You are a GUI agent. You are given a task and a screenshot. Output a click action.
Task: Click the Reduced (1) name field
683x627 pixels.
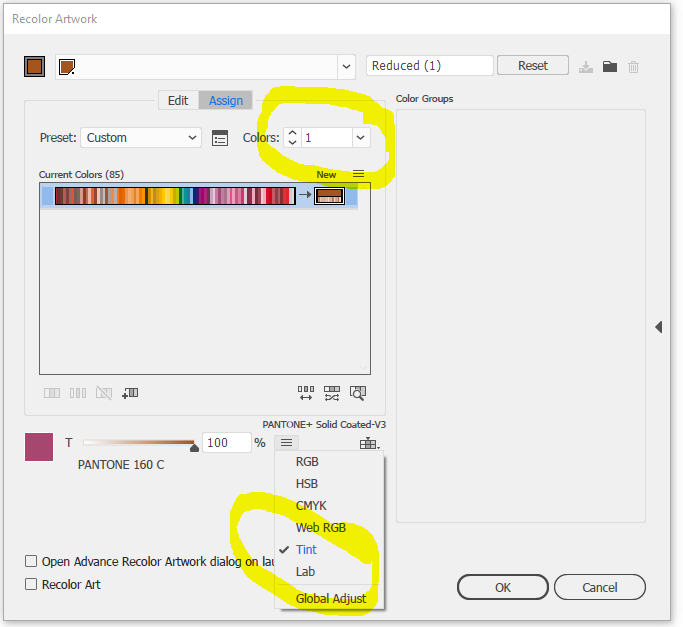tap(429, 66)
